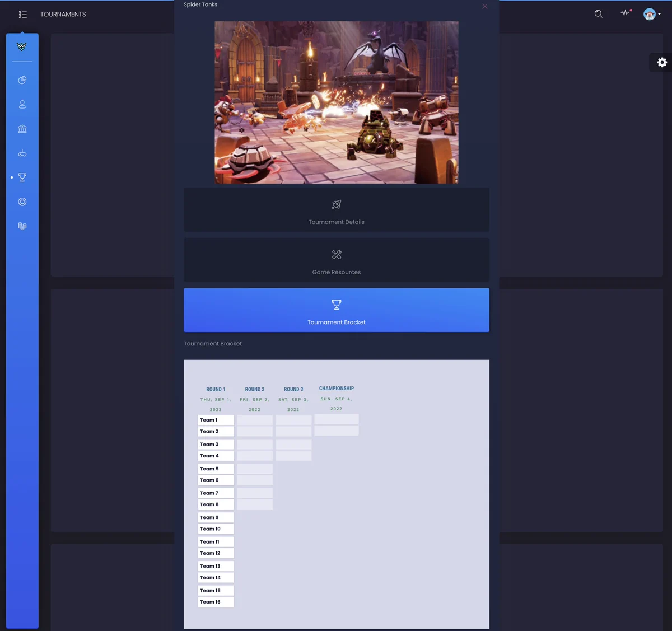
Task: Select Team 7 in the bracket
Action: coord(216,493)
